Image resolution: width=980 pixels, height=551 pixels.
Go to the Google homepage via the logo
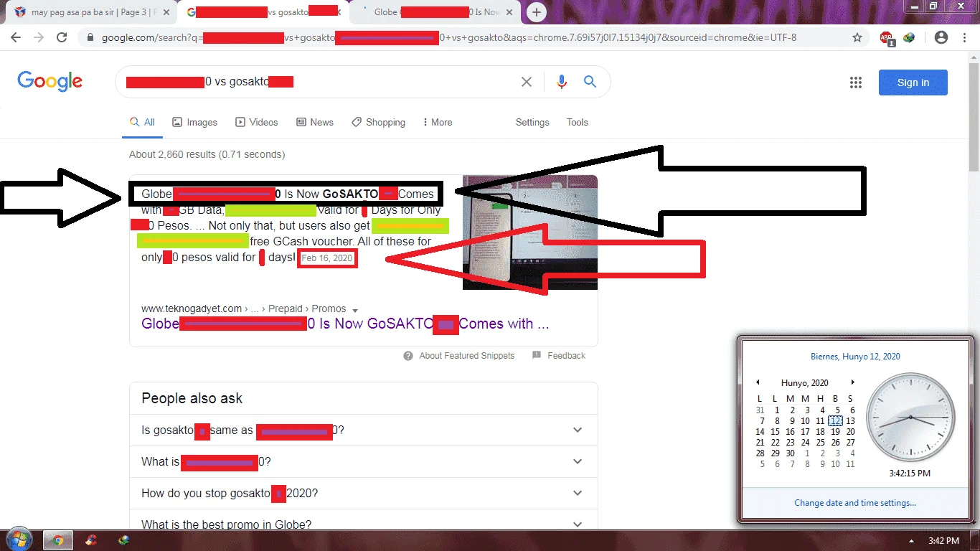(50, 81)
